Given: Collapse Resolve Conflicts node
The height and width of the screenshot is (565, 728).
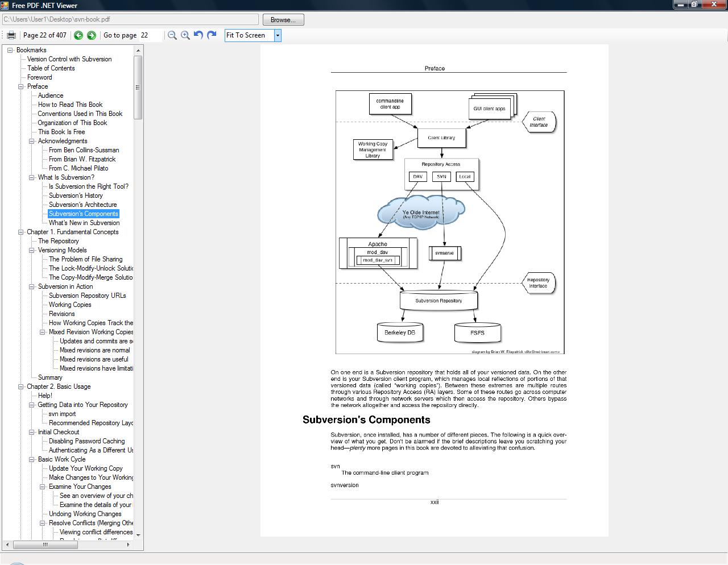Looking at the screenshot, I should [43, 523].
